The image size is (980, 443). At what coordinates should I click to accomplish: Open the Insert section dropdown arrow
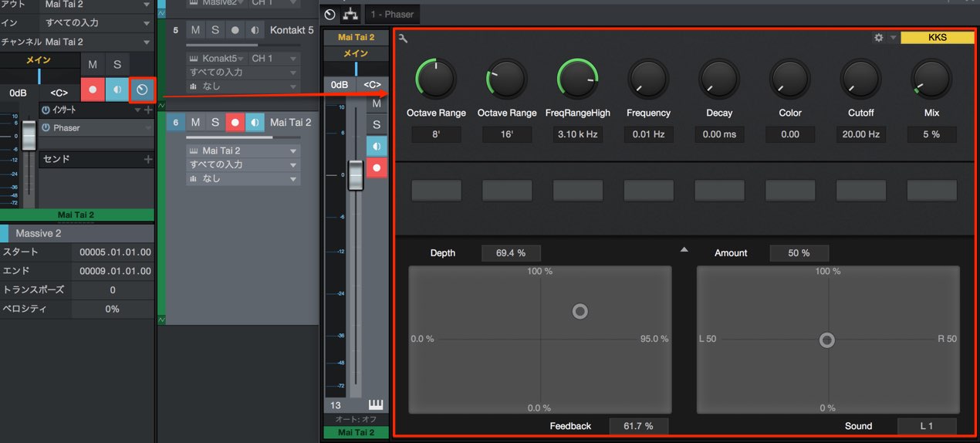pos(138,110)
